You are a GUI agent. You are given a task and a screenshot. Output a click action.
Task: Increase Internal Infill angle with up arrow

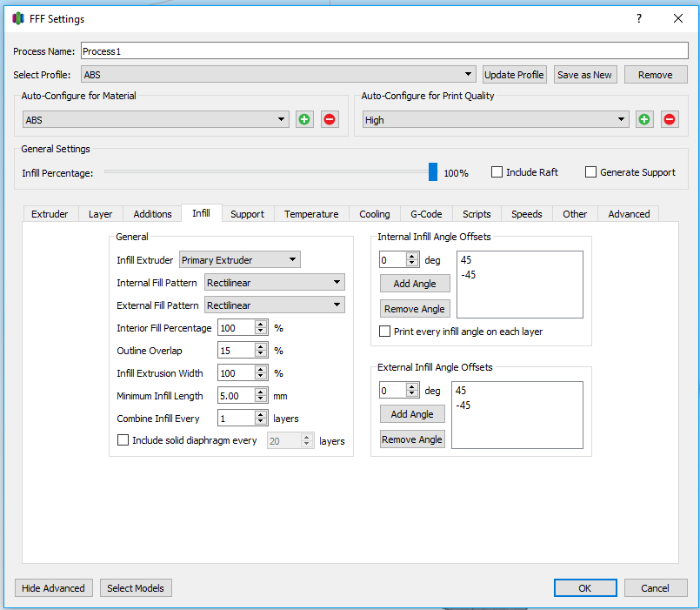coord(412,256)
